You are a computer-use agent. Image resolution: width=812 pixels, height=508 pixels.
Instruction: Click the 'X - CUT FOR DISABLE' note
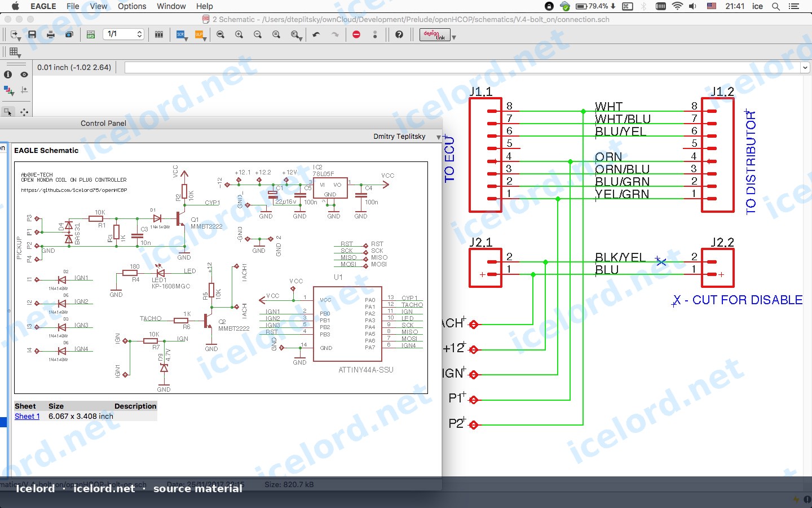[x=738, y=300]
